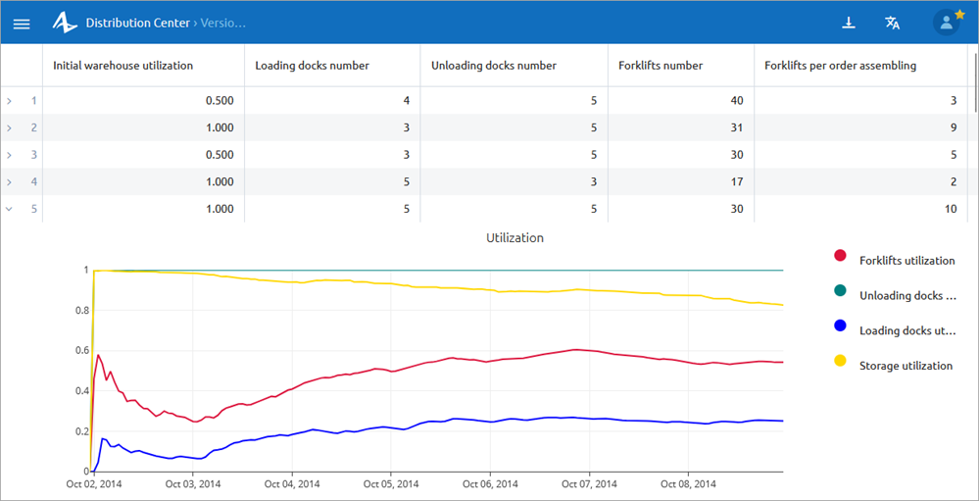This screenshot has height=501, width=980.
Task: Click Unloading docks legend label
Action: click(908, 296)
